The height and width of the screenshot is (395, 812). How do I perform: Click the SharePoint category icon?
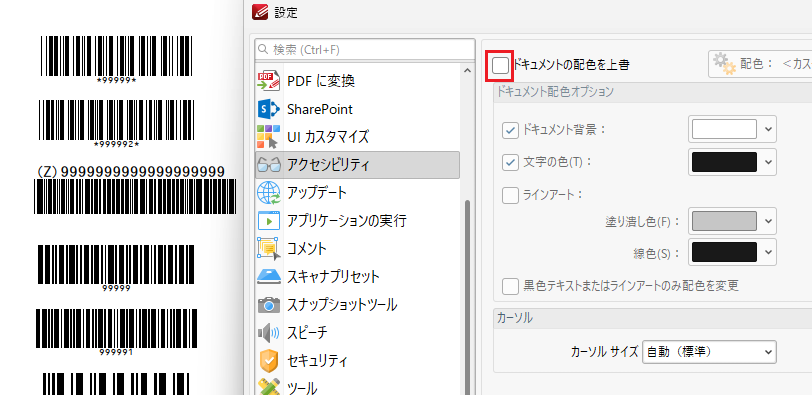(268, 109)
